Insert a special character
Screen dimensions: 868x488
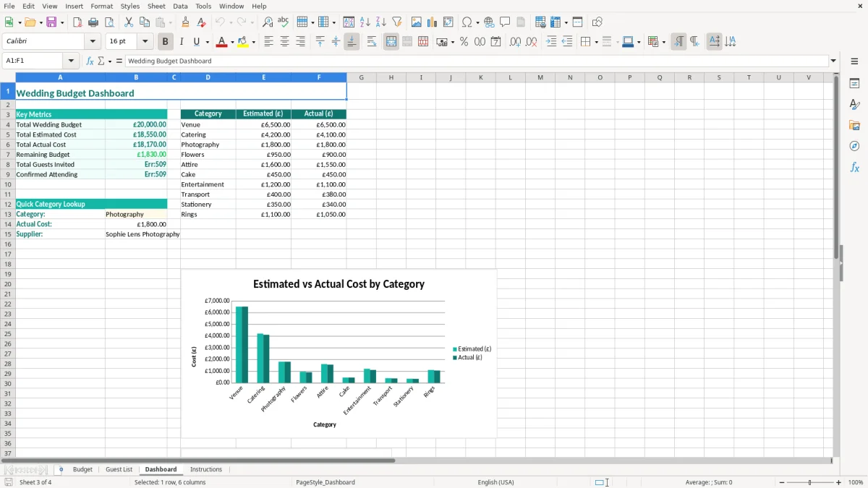(x=467, y=22)
